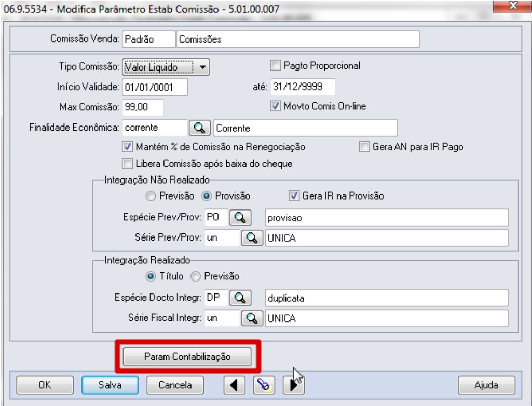Click the Início Validade date field

point(155,87)
